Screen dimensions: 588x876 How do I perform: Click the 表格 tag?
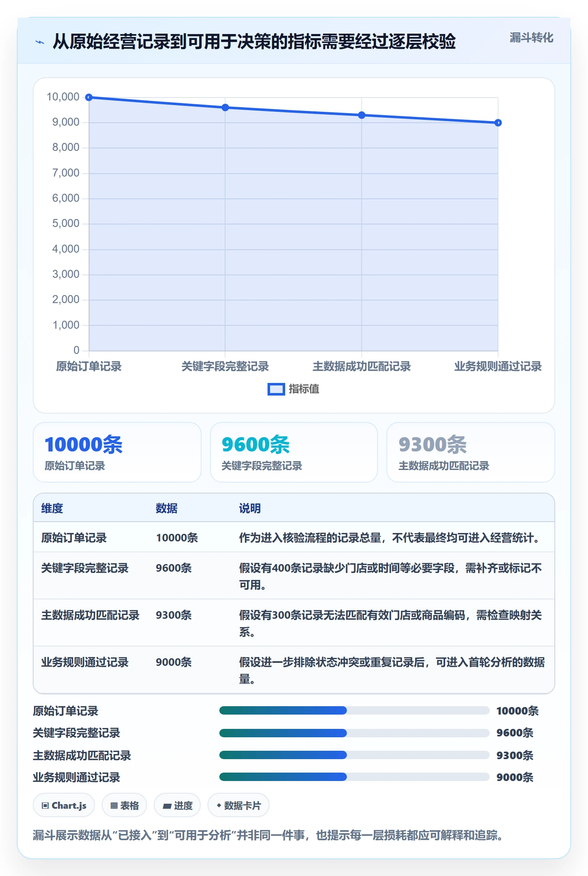[x=124, y=805]
